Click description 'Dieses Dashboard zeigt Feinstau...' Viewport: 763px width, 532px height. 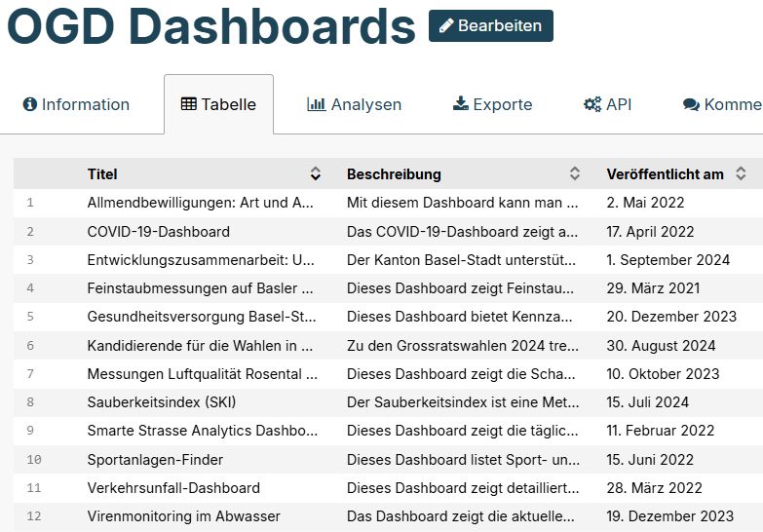point(460,288)
